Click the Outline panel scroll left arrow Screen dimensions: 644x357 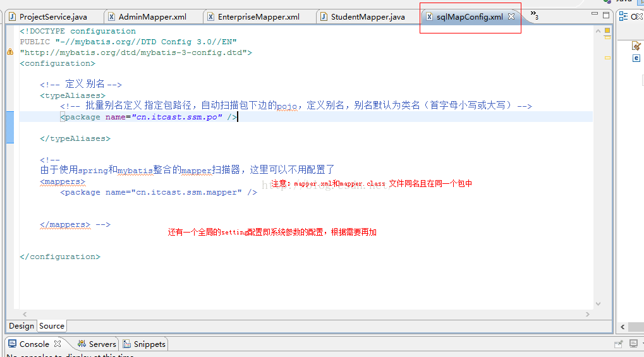point(623,327)
